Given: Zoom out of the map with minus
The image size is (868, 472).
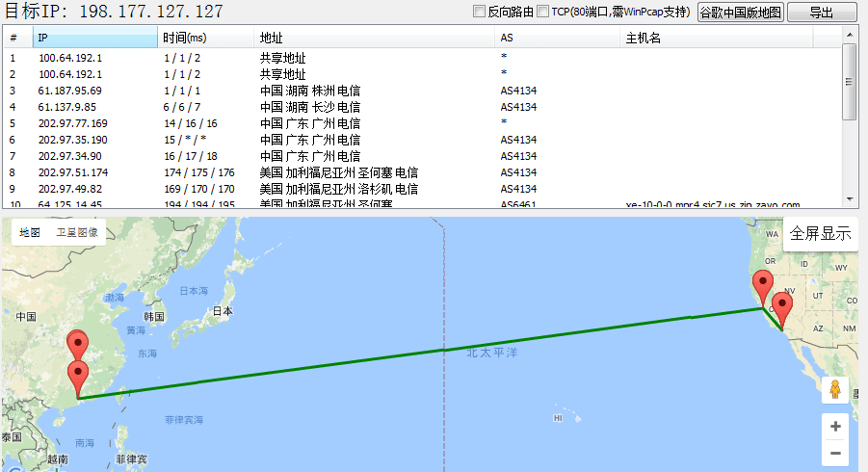Looking at the screenshot, I should click(x=834, y=453).
